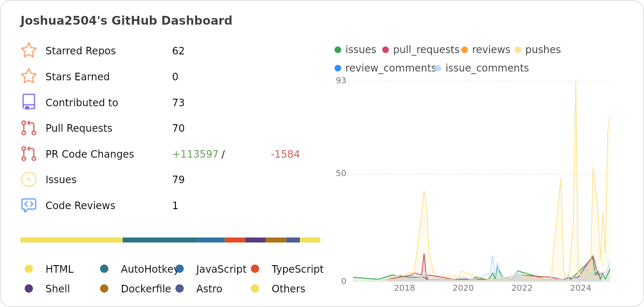Toggle the review_comments legend entry
This screenshot has width=644, height=307.
coord(385,68)
